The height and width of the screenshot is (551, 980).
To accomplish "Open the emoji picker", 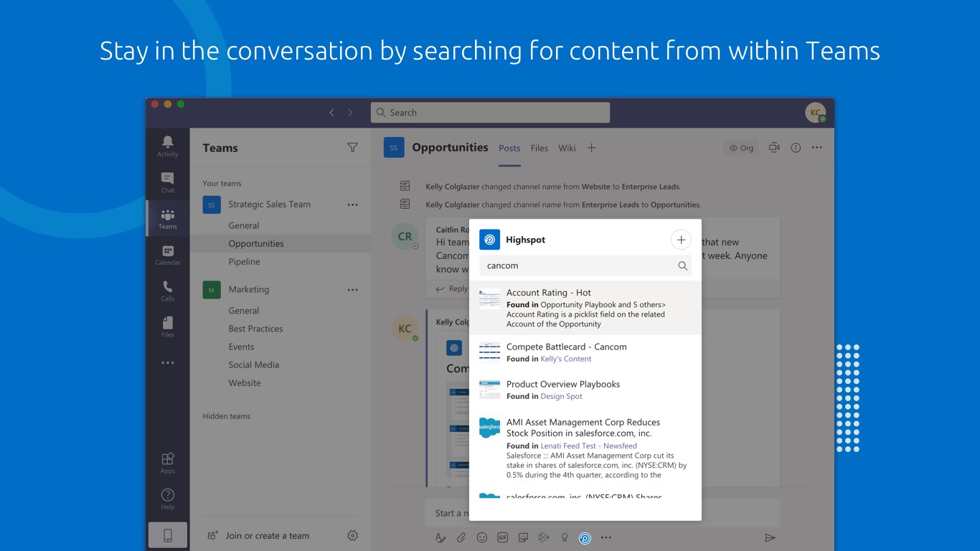I will 482,537.
